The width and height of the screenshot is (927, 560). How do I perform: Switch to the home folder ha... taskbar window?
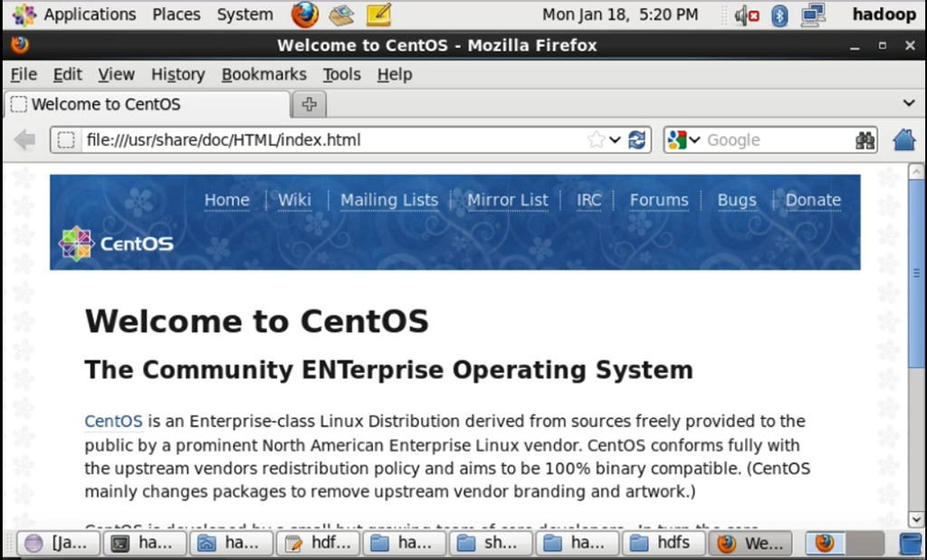tap(232, 543)
